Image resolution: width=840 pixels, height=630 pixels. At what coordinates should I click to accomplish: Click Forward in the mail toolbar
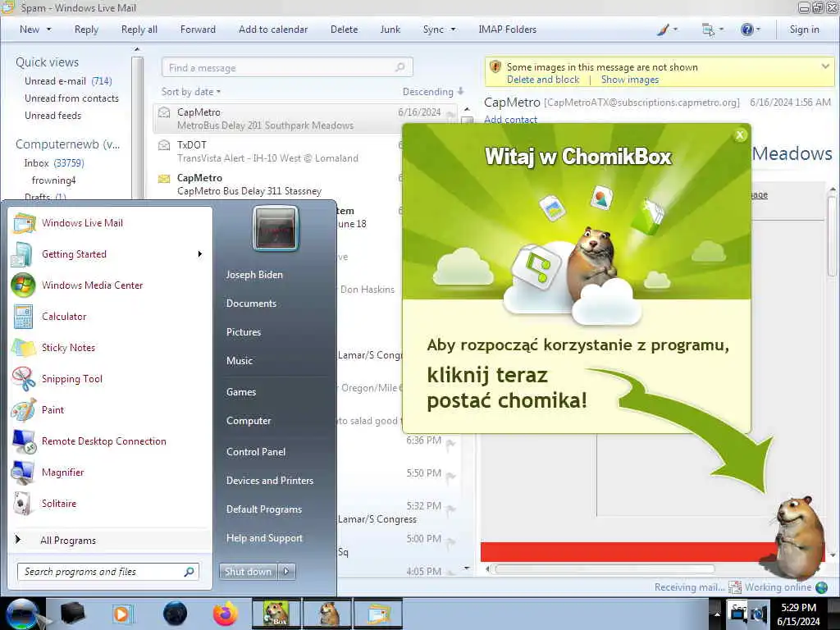click(198, 30)
